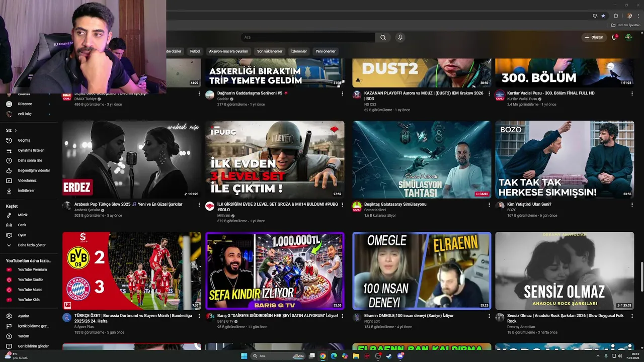
Task: Open more options for Sensiz Olmaz Anadolu Rock video
Action: (x=632, y=316)
